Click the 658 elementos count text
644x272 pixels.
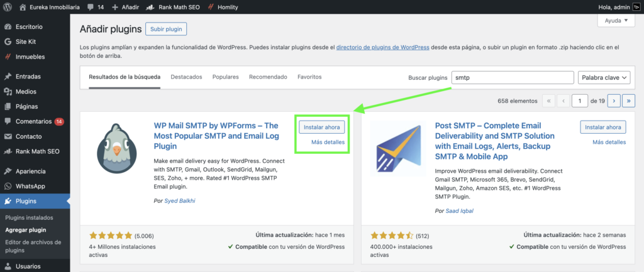coord(517,101)
